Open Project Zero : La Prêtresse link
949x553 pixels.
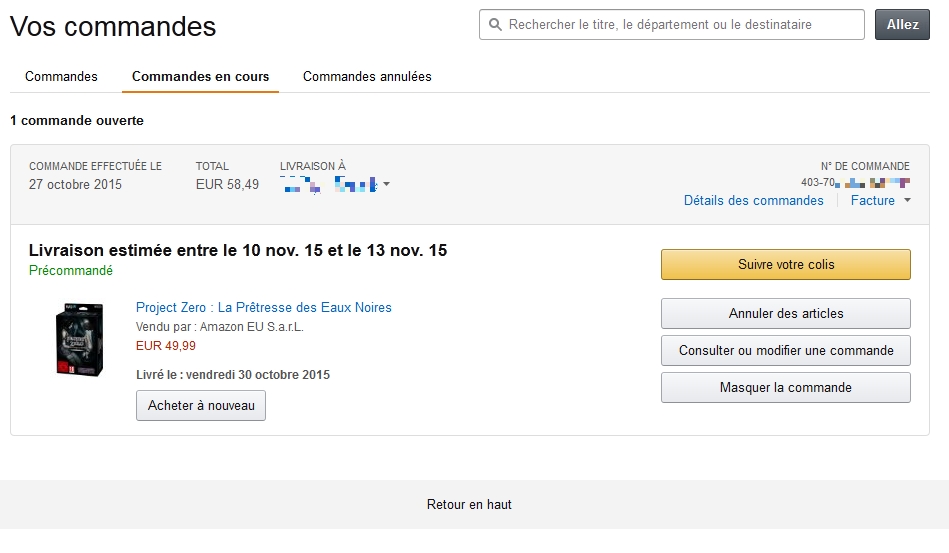tap(264, 307)
